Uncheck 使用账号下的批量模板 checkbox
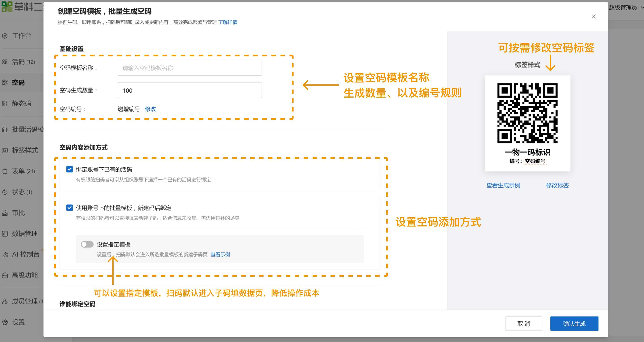This screenshot has width=644, height=342. (x=69, y=208)
